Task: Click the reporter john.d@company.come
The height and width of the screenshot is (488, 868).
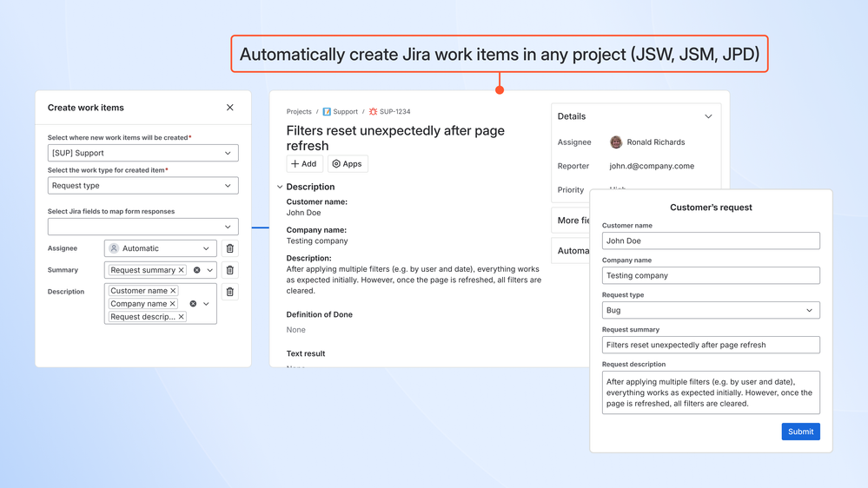Action: coord(652,166)
